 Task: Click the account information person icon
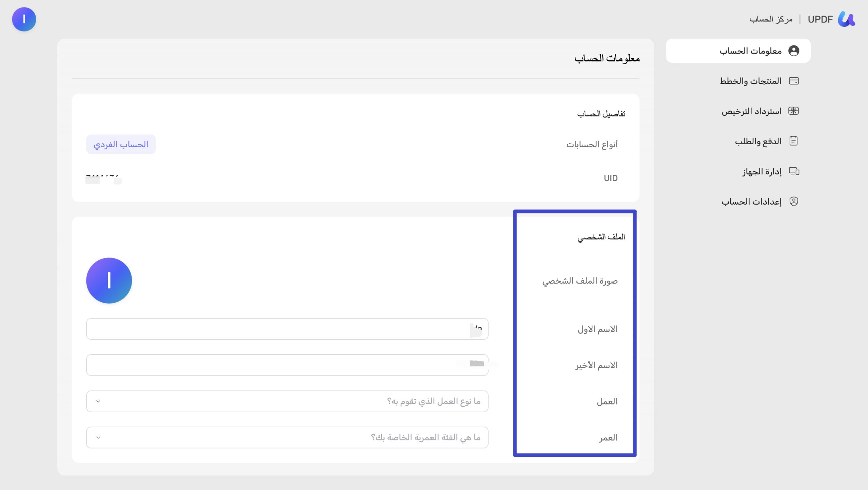tap(794, 51)
